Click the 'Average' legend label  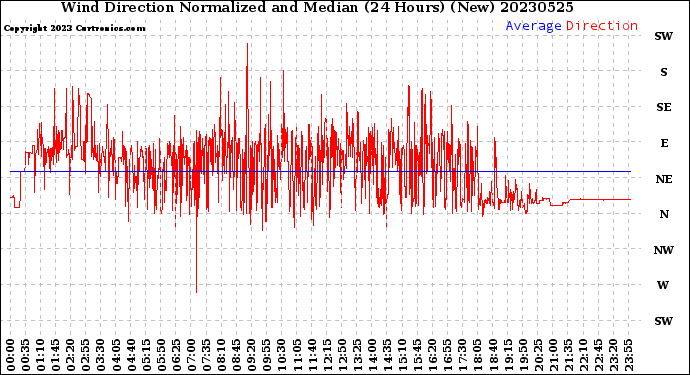pos(533,26)
